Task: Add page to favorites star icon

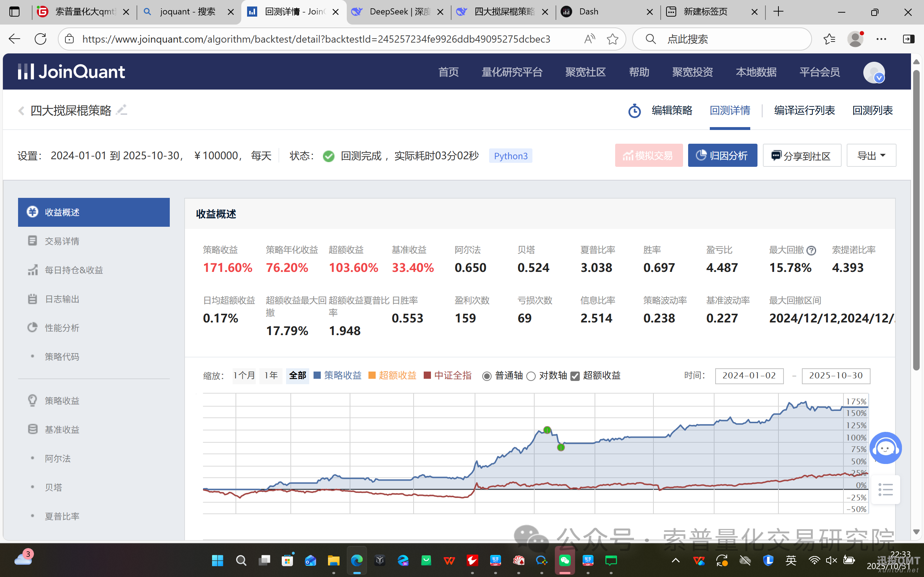Action: tap(612, 39)
